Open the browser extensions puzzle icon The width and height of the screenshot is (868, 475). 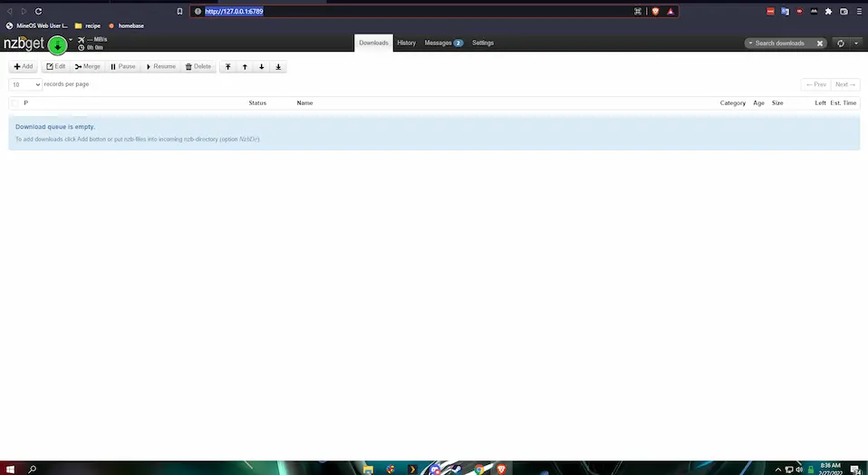[x=828, y=12]
